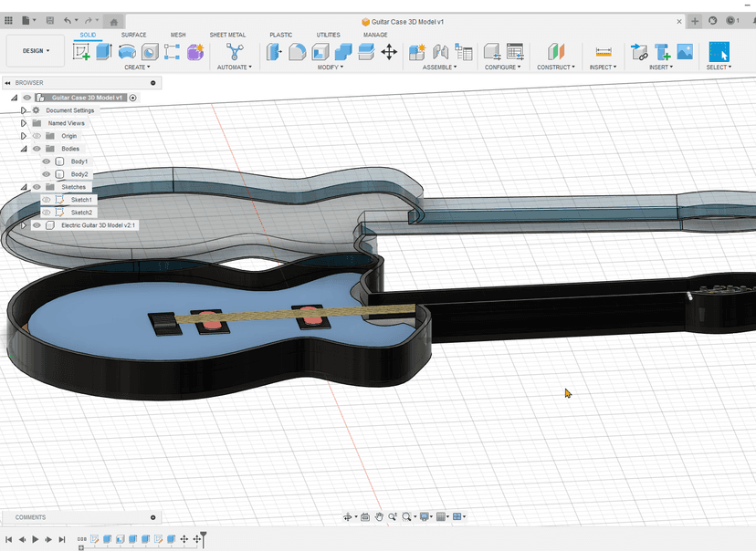Open the DESIGN workspace dropdown

(37, 51)
